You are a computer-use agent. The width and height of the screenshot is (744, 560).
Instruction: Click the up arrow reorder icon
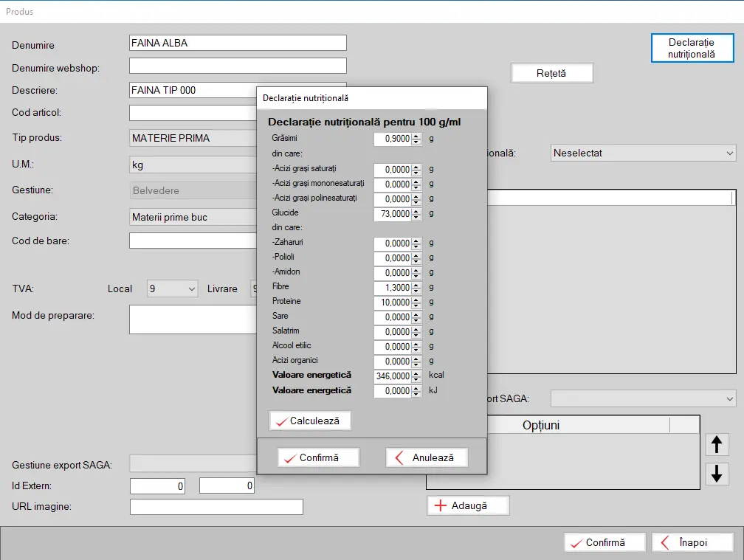click(x=717, y=445)
